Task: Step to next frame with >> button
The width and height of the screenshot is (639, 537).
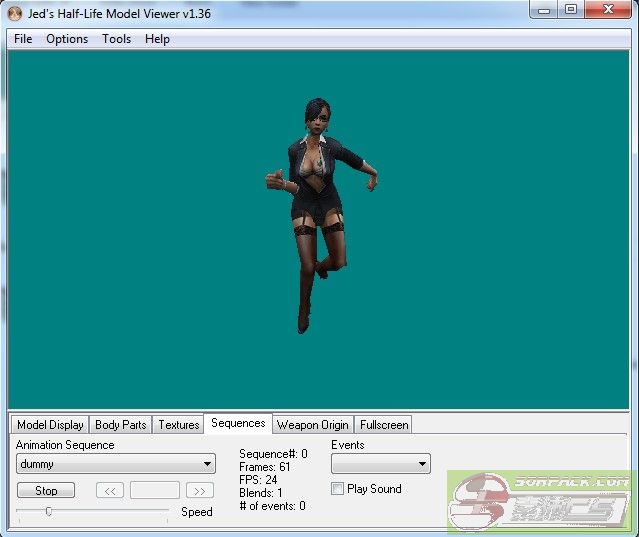Action: pos(200,491)
